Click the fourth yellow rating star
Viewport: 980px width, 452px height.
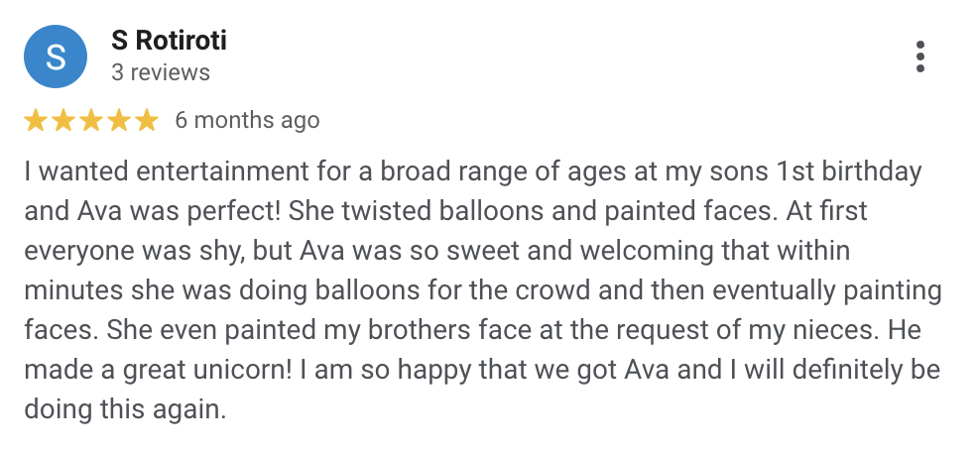pos(119,121)
